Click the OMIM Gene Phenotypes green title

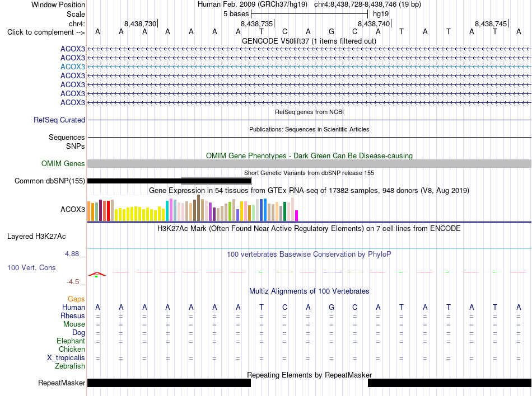(x=310, y=156)
